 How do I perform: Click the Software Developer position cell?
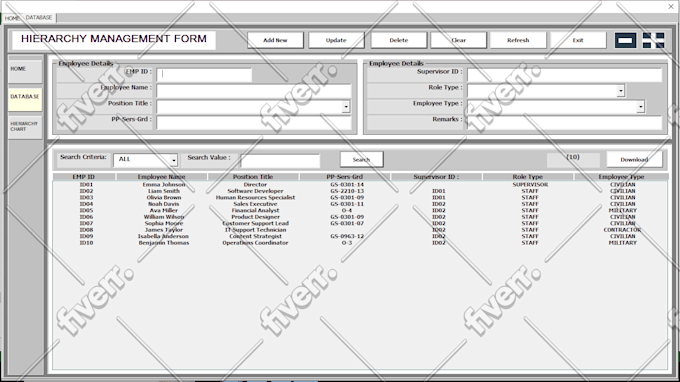pos(255,191)
